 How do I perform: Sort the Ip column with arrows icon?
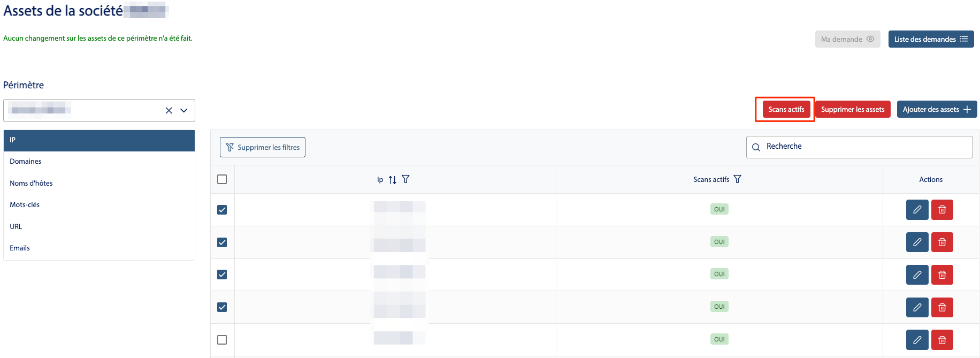[x=393, y=180]
